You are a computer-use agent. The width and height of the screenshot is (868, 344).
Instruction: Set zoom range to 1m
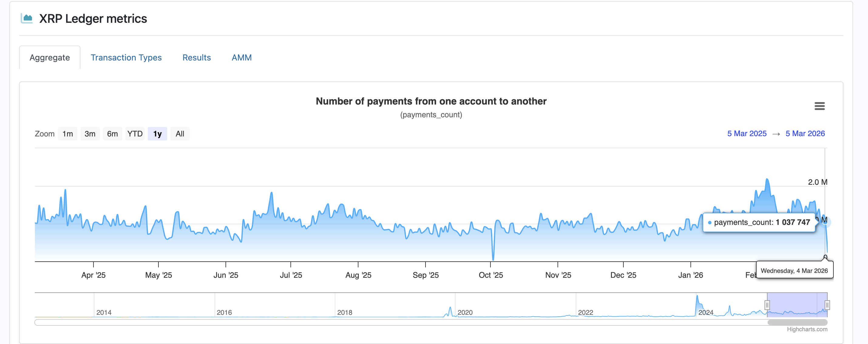pyautogui.click(x=67, y=134)
